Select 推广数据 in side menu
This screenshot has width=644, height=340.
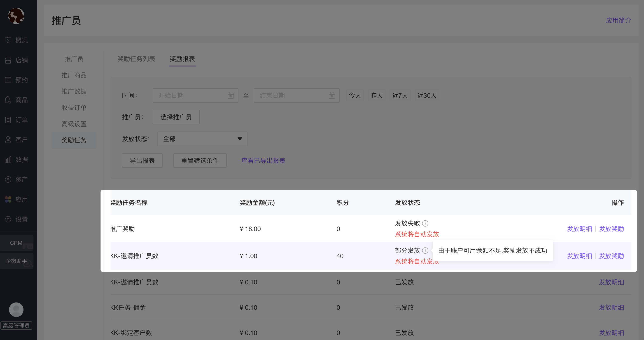click(x=74, y=91)
